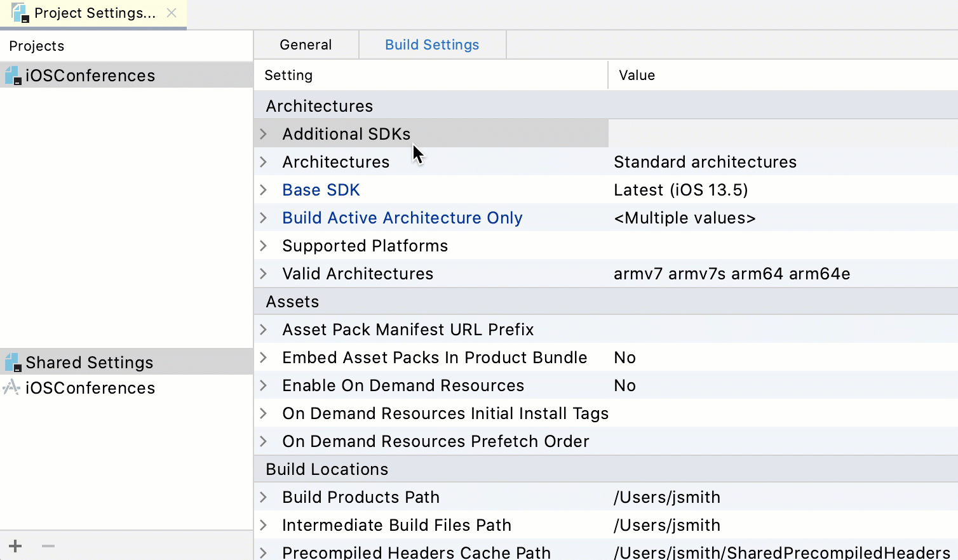Click the Latest (iOS 13.5) value

(x=680, y=190)
